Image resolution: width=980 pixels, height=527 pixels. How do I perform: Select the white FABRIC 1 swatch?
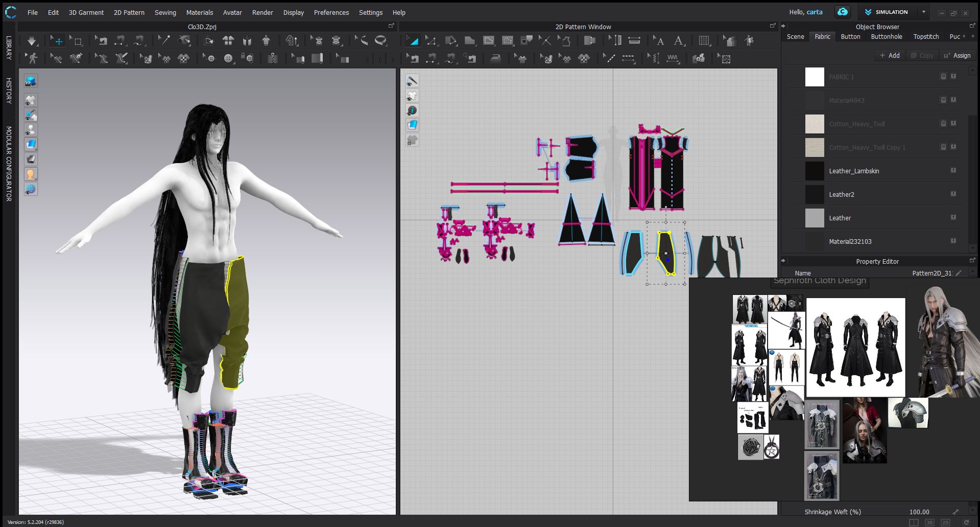tap(815, 77)
